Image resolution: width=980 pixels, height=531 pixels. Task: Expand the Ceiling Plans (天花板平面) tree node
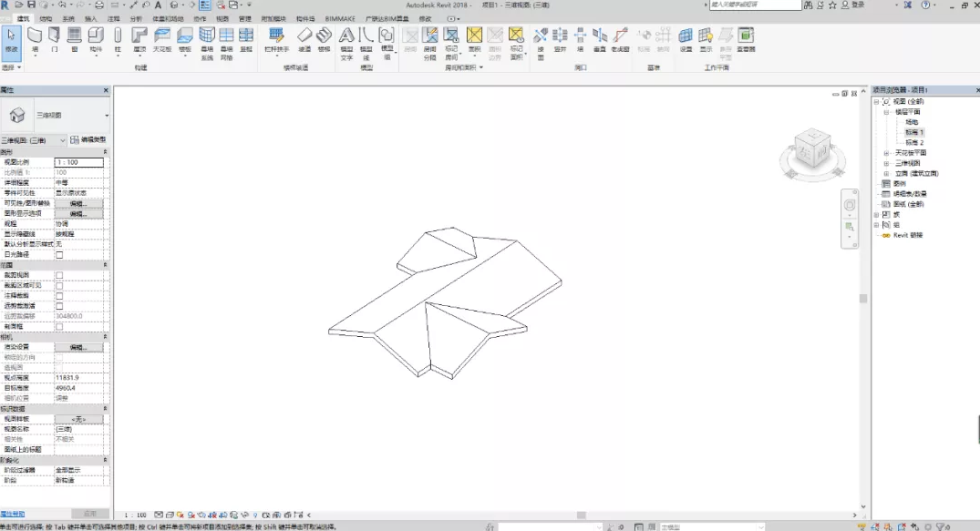(886, 153)
